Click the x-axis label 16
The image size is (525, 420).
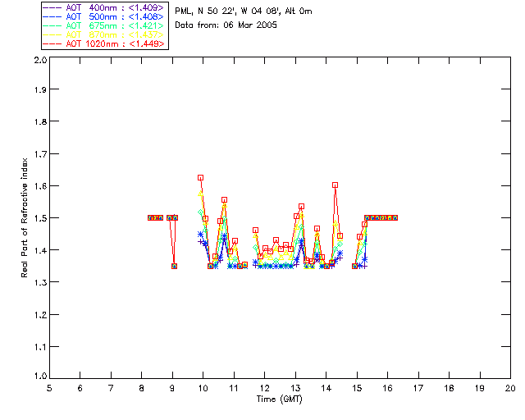[387, 388]
